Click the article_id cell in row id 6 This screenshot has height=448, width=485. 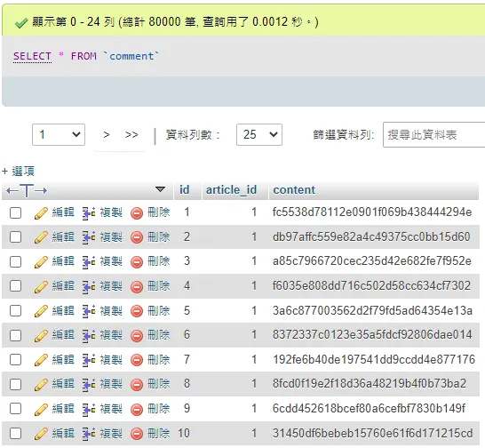(x=254, y=335)
